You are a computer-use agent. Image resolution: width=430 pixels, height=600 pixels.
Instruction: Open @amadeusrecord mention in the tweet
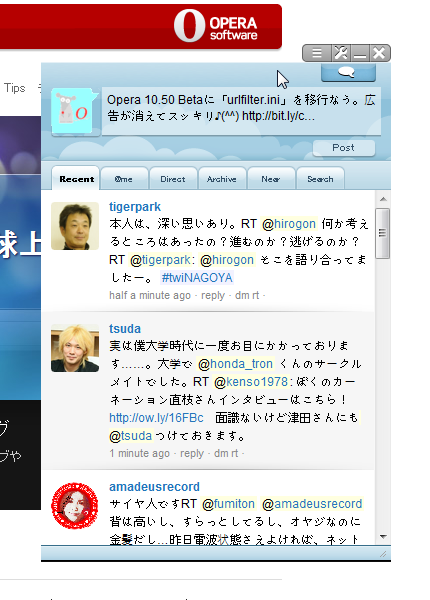pyautogui.click(x=312, y=504)
